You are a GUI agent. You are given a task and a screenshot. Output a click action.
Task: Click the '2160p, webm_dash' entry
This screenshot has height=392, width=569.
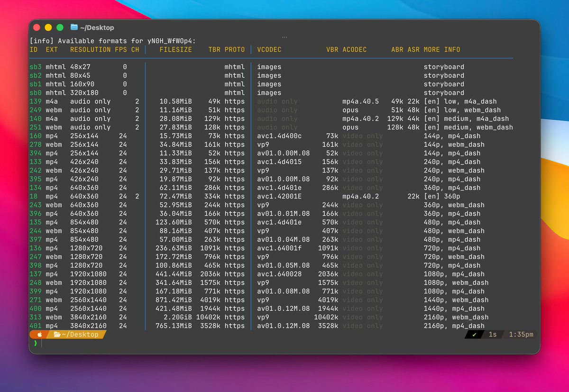[x=456, y=317]
